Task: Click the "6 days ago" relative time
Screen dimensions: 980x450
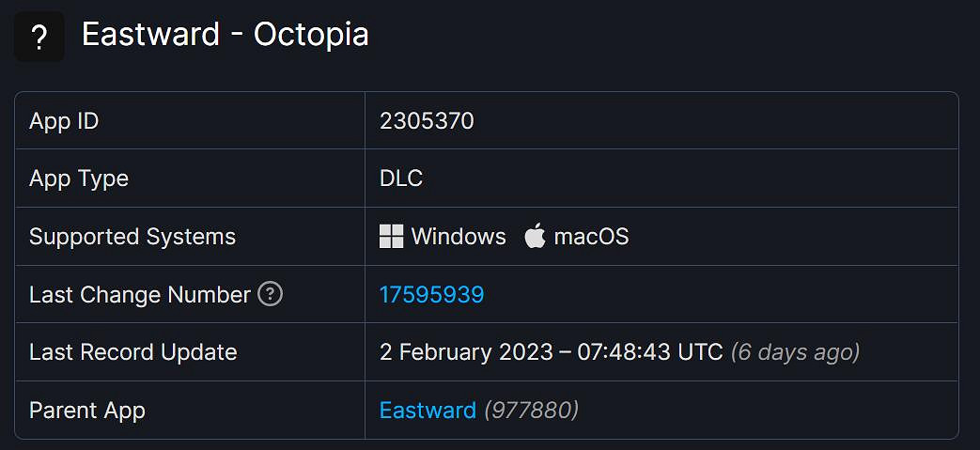Action: point(795,352)
